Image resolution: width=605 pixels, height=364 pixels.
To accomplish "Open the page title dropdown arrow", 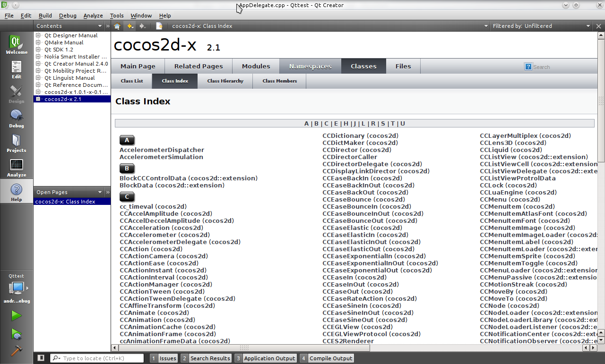I will coord(486,26).
